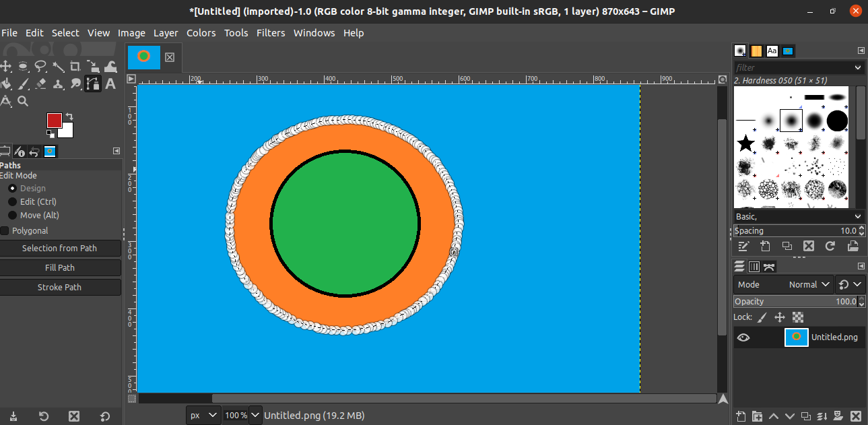Select the Zoom magnifier tool
Screen dimensions: 868x425
[24, 101]
